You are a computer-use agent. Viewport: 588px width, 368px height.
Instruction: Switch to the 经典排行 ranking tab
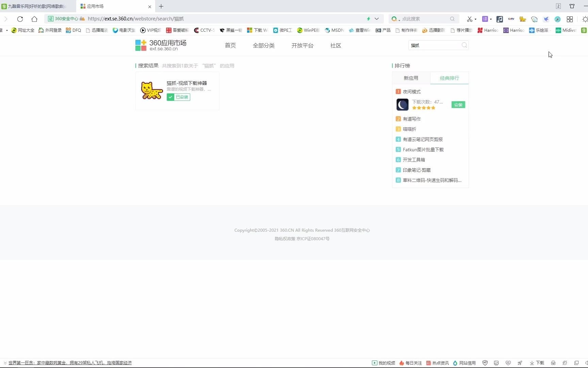pos(450,78)
